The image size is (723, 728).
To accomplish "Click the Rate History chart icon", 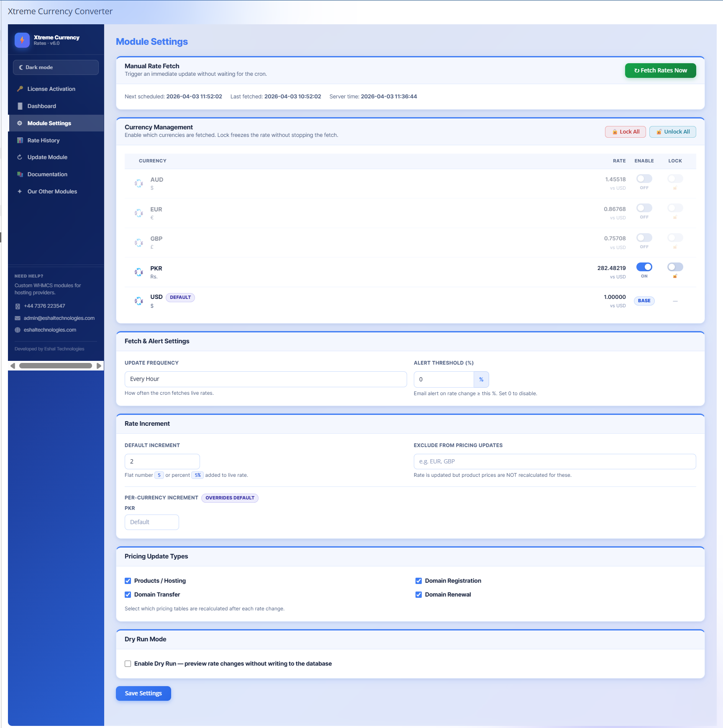I will [20, 140].
